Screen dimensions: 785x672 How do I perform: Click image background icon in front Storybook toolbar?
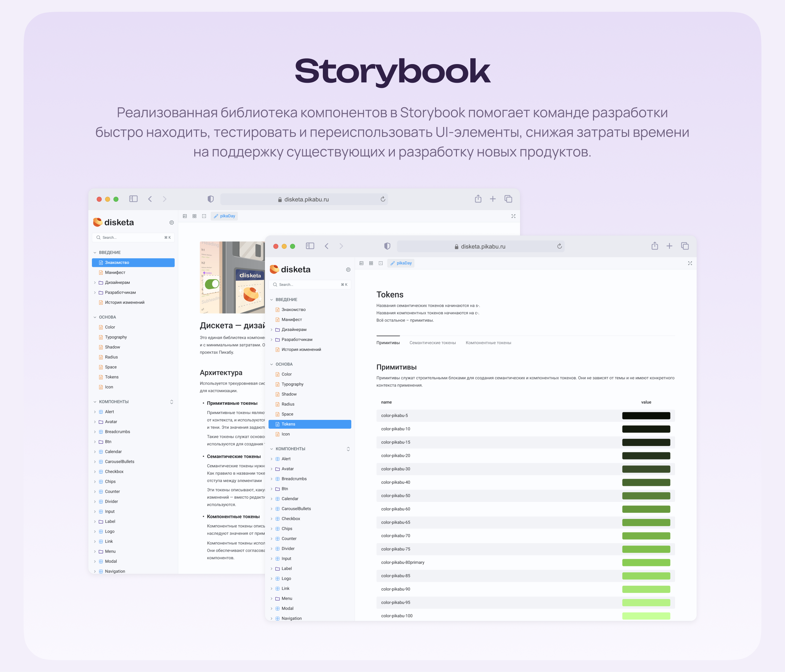coord(361,263)
